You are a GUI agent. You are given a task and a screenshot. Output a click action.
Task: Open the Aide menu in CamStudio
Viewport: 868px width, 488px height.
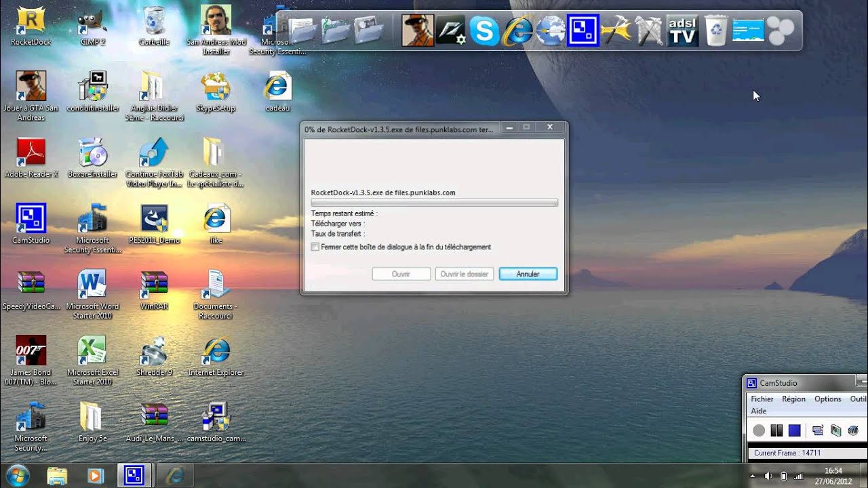(x=759, y=411)
